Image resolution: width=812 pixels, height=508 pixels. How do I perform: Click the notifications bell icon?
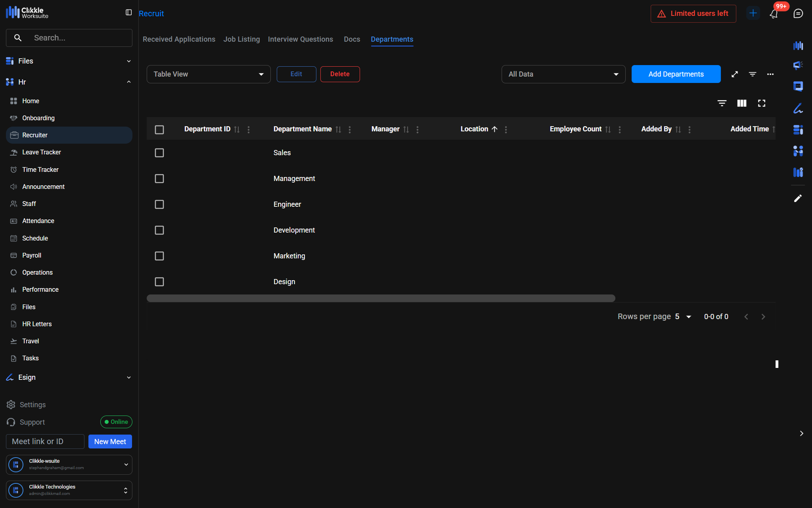pyautogui.click(x=774, y=14)
